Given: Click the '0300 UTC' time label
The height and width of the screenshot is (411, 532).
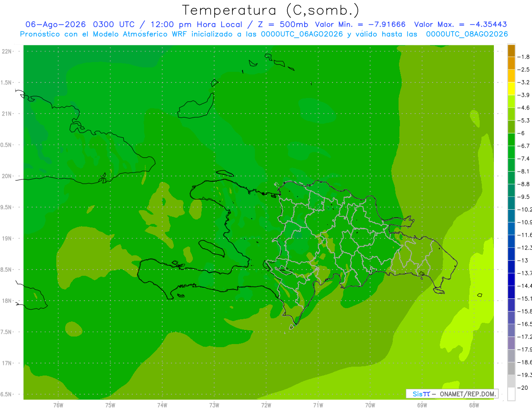Looking at the screenshot, I should pyautogui.click(x=113, y=24).
